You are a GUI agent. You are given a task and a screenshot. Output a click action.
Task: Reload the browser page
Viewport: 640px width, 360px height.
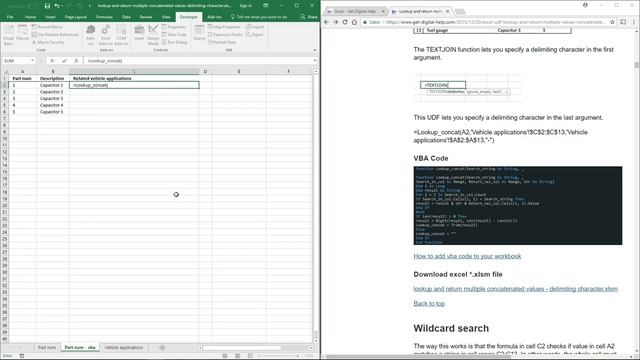tap(345, 22)
